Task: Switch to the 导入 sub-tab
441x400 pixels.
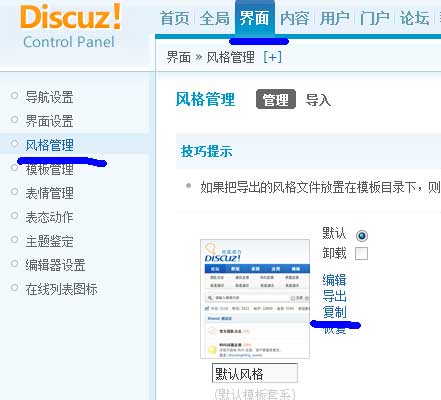Action: coord(318,100)
